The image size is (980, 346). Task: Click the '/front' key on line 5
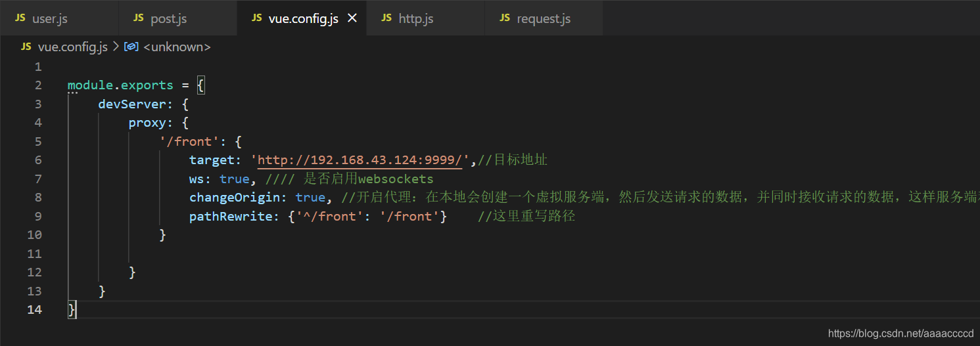click(x=189, y=141)
